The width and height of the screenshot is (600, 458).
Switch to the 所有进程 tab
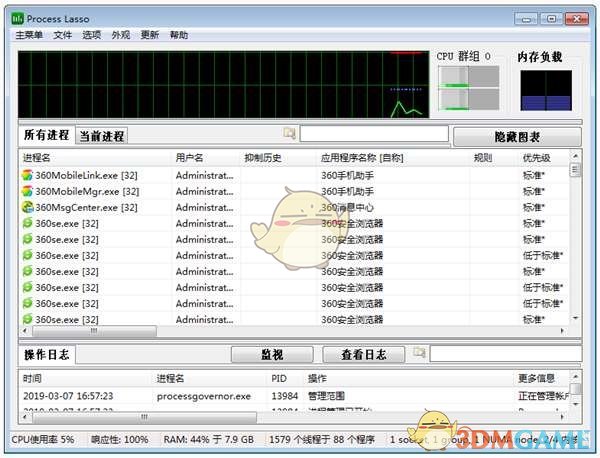click(46, 135)
